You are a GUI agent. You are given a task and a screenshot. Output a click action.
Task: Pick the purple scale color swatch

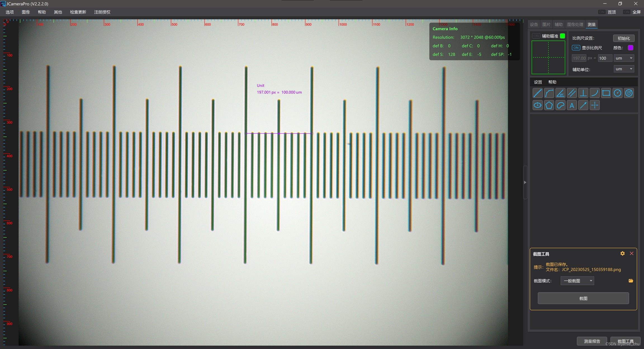coord(631,48)
